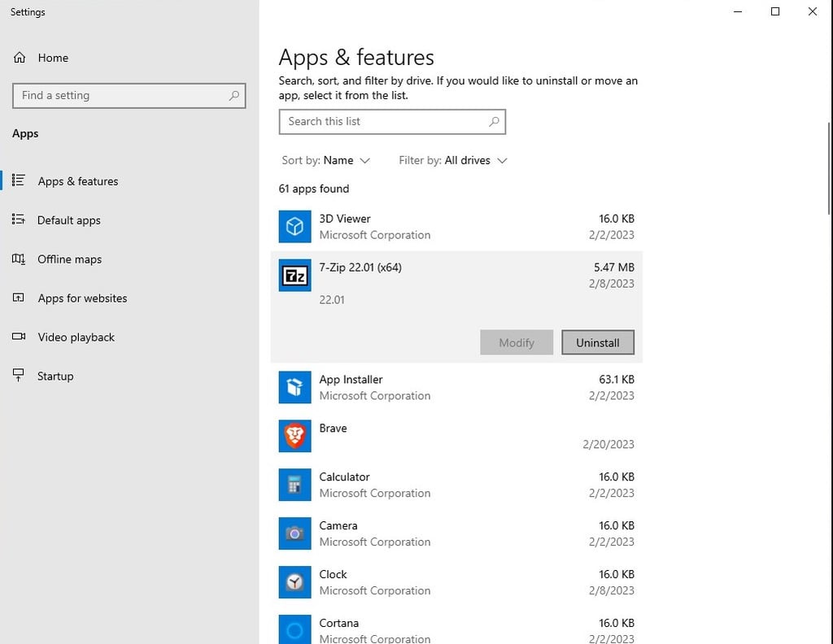833x644 pixels.
Task: Click magnifier in Search this list box
Action: (x=494, y=122)
